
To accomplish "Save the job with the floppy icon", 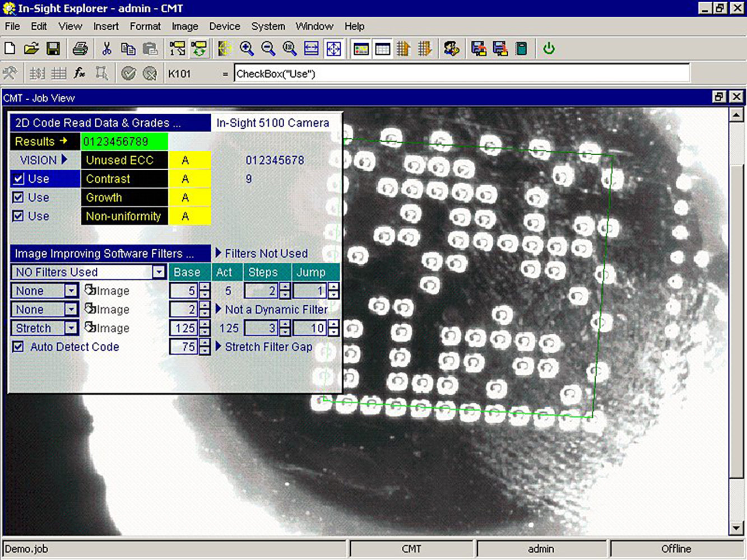I will 53,49.
